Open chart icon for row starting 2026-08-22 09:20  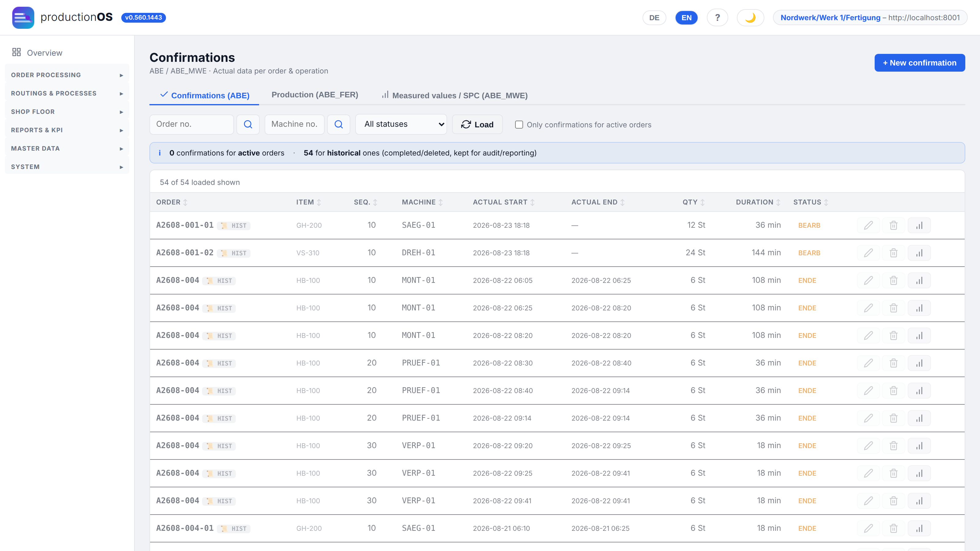[x=919, y=446]
